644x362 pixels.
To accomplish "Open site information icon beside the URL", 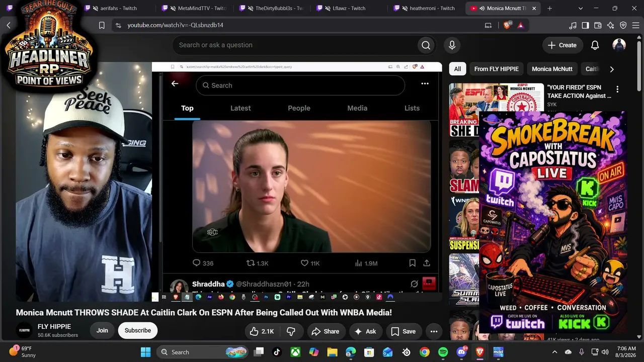I will 118,25.
